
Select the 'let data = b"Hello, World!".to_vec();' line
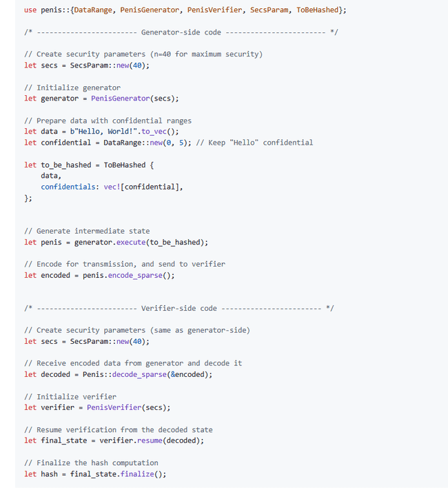pos(101,132)
